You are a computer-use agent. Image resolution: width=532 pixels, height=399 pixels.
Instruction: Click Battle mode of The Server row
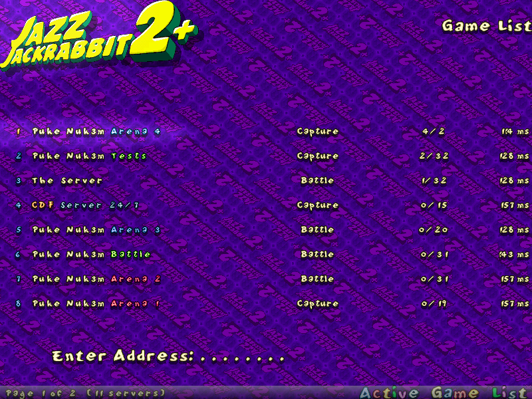(318, 180)
